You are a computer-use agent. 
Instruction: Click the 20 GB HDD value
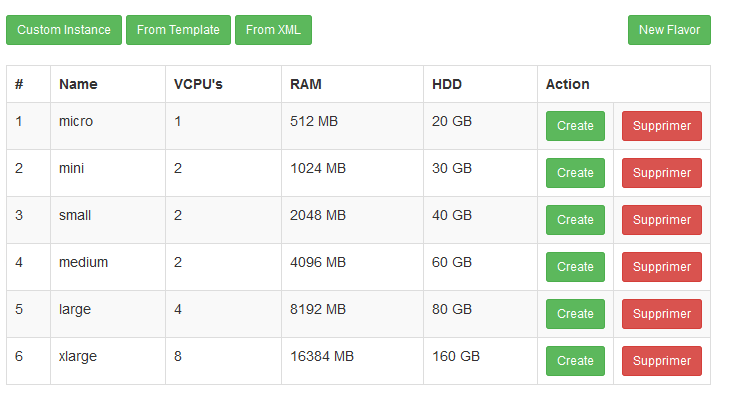pos(452,122)
